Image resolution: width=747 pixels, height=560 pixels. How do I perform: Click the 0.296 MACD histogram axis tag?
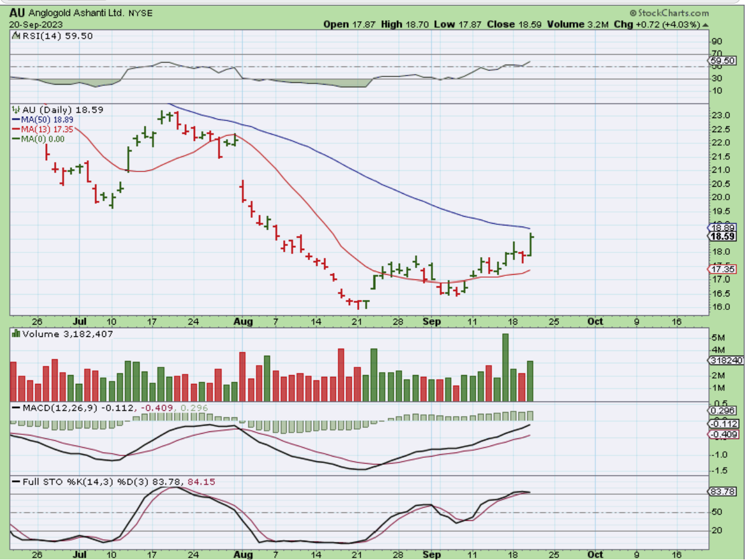pos(723,411)
